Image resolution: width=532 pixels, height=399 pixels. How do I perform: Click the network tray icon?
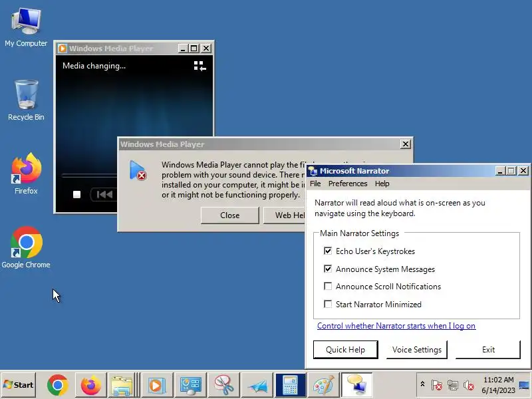pyautogui.click(x=453, y=385)
